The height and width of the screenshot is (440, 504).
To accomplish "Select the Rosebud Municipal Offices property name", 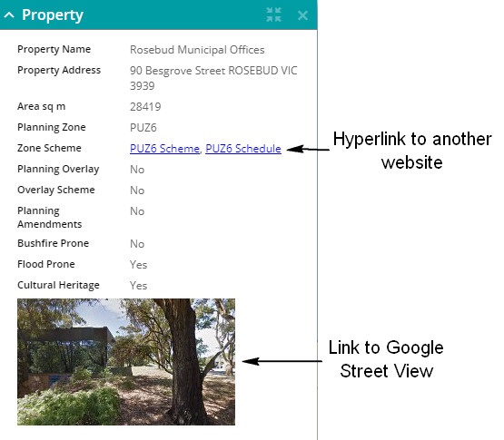I will (197, 50).
